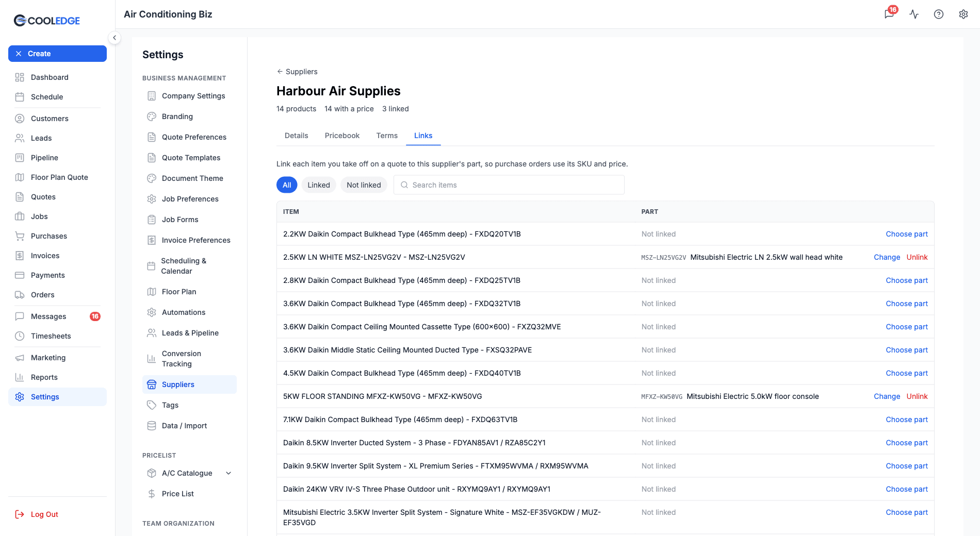Open Job Preferences settings
Image resolution: width=980 pixels, height=536 pixels.
point(189,199)
